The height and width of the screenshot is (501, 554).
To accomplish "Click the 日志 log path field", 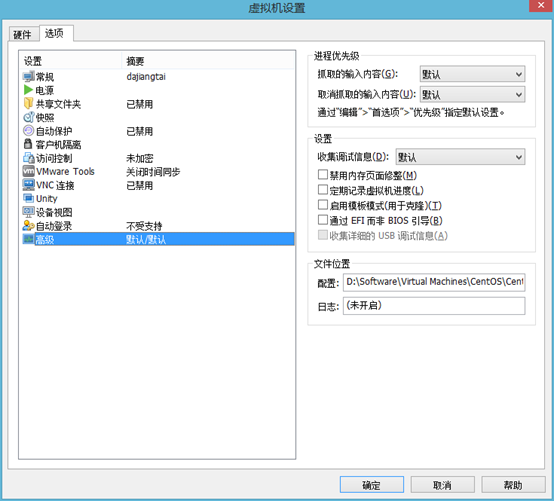I will click(434, 306).
